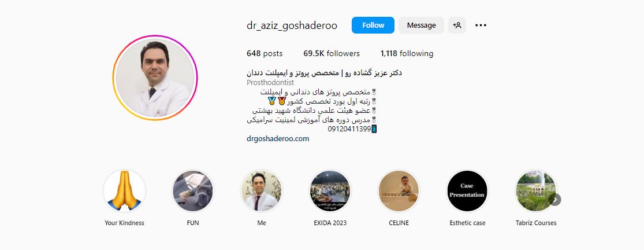View the CELINE highlight
The height and width of the screenshot is (250, 644).
point(399,191)
